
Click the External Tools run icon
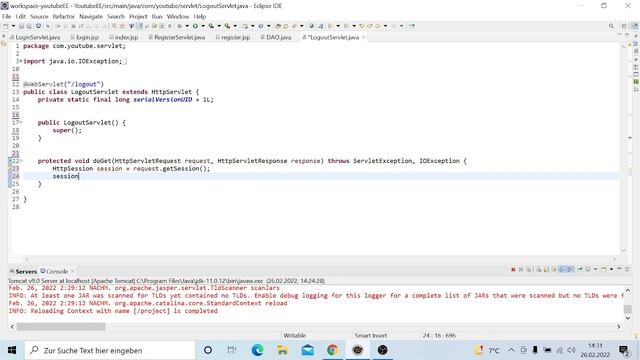click(227, 26)
